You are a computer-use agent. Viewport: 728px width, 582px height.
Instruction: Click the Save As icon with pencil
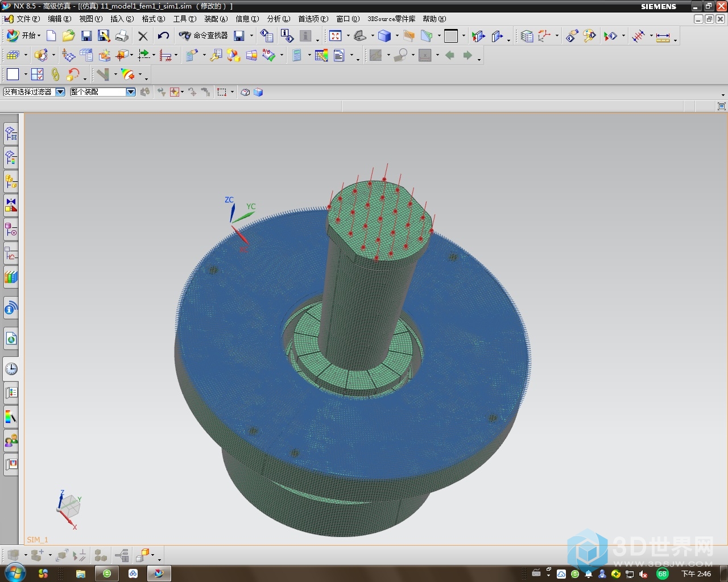[x=104, y=36]
